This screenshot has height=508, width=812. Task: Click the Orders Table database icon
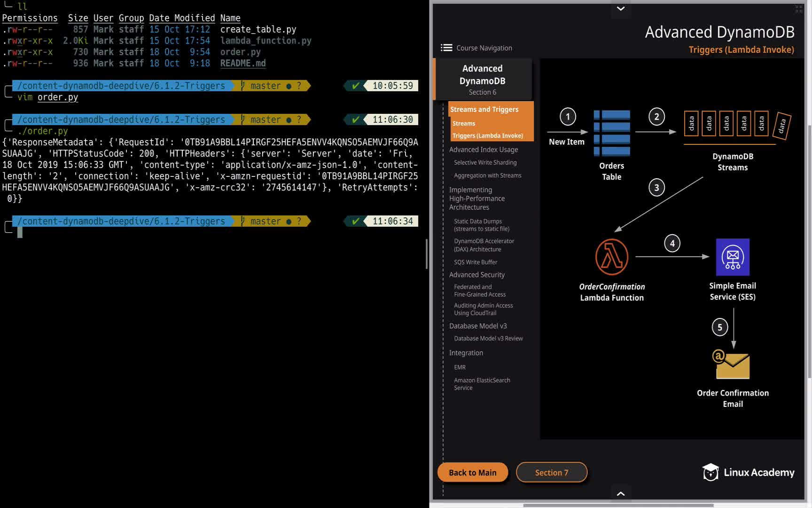612,133
